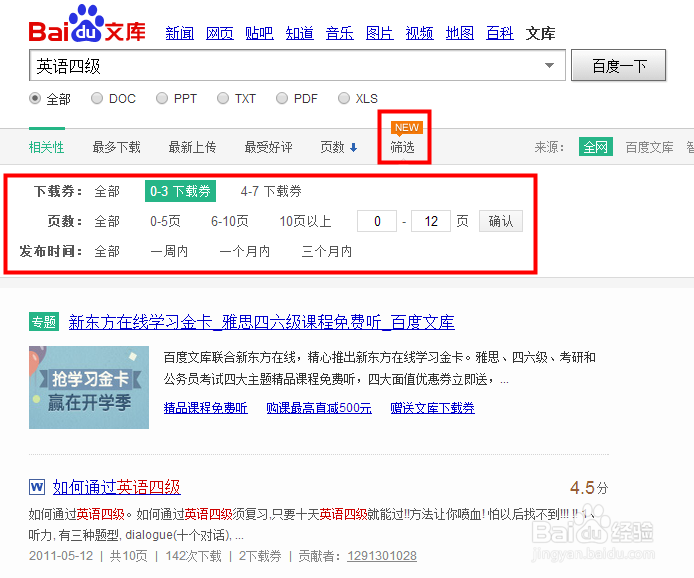Select the 全网 source filter
This screenshot has width=694, height=578.
pos(596,146)
